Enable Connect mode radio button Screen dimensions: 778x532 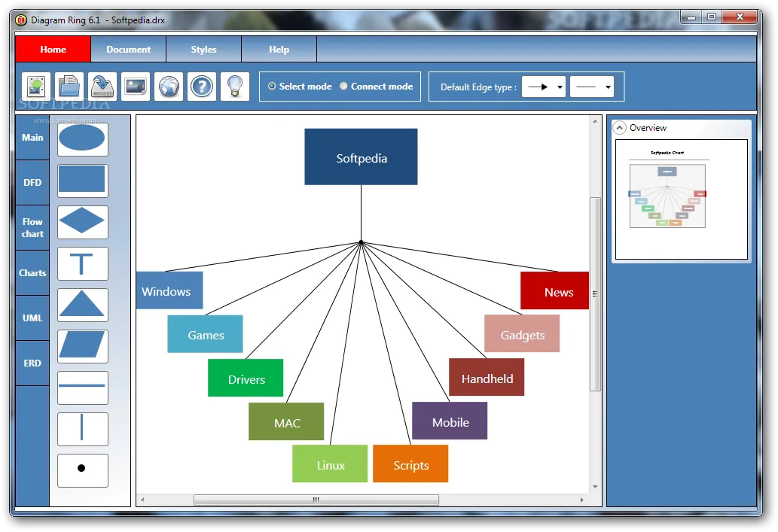343,87
